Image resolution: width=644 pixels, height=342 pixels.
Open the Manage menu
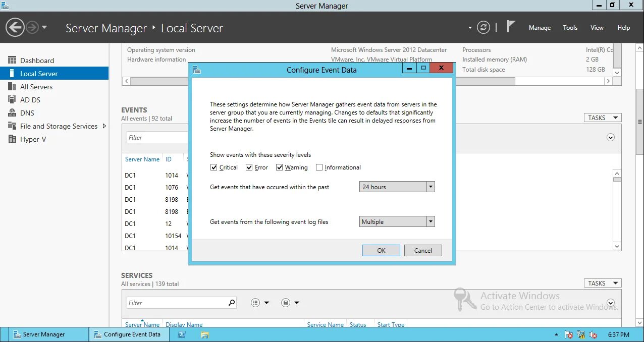click(x=540, y=28)
